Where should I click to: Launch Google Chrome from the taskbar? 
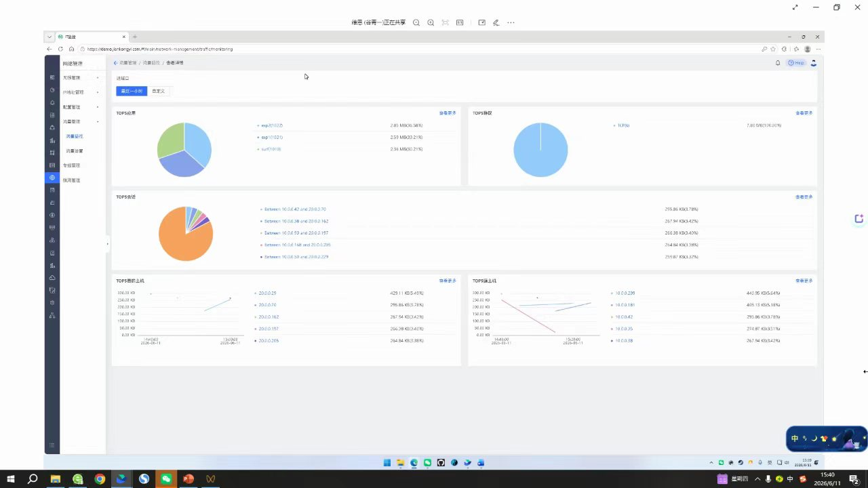tap(100, 479)
